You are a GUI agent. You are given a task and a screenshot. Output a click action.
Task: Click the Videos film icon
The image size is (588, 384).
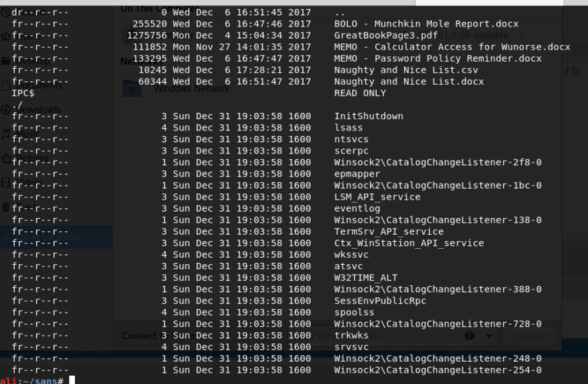pos(6,183)
